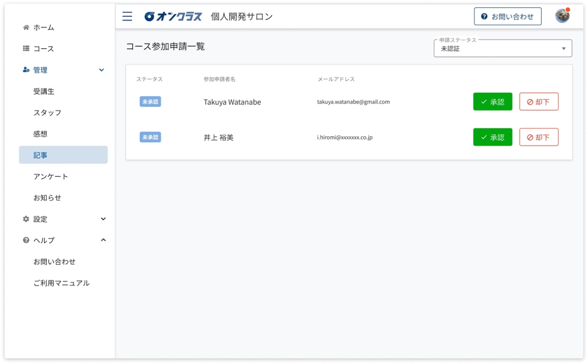
Task: Click 未承認 badge for 井上 裕美
Action: (150, 137)
